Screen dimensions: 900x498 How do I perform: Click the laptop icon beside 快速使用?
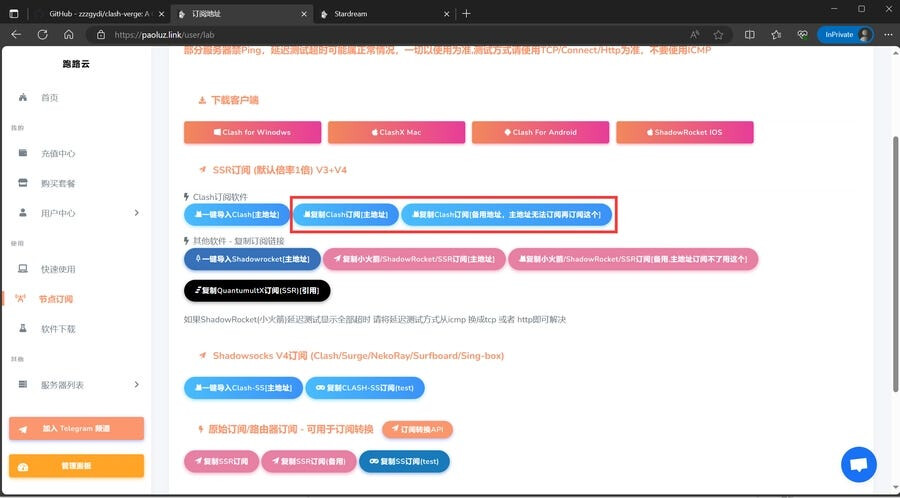click(23, 269)
